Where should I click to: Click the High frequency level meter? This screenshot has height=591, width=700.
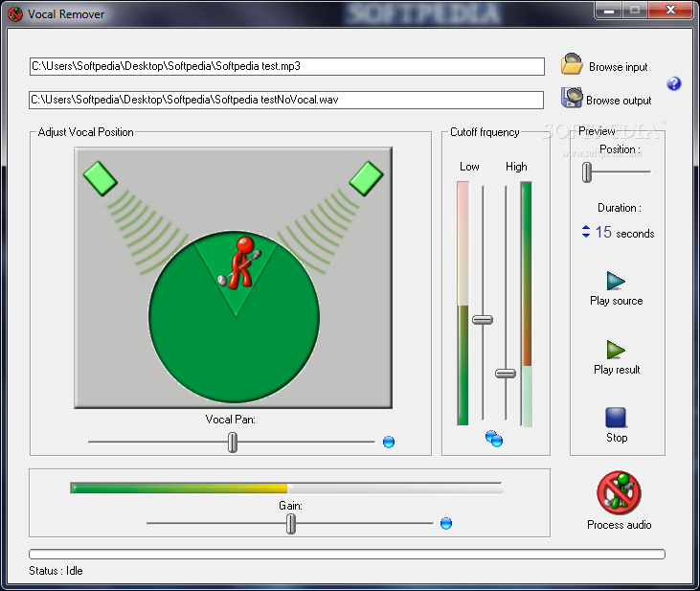pos(527,304)
